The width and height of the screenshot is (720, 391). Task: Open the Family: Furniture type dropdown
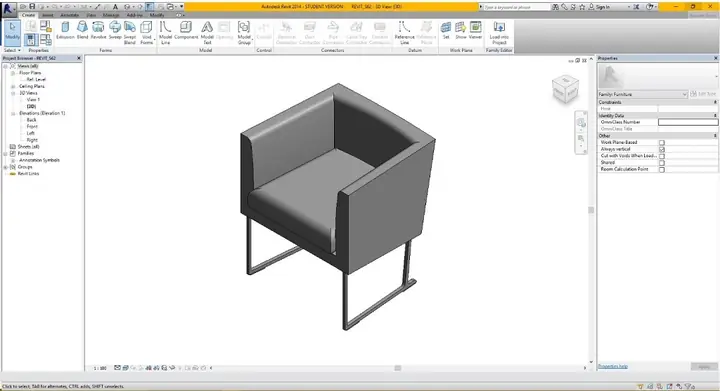click(642, 94)
